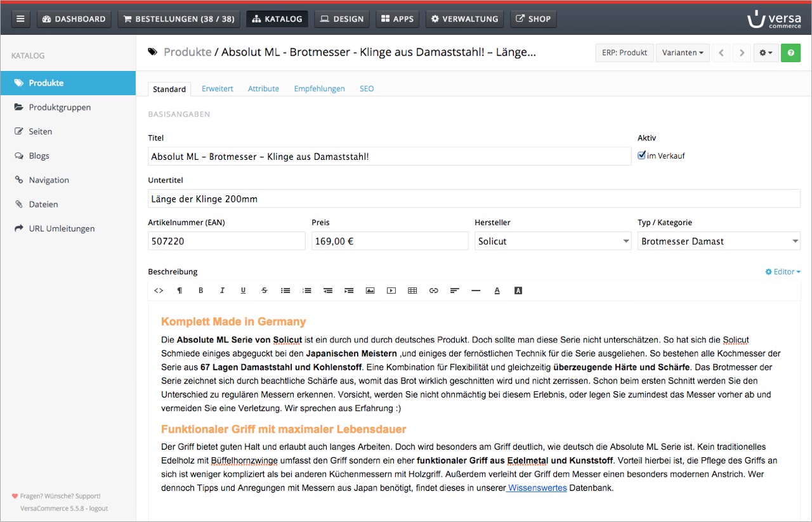Click the VersaCommerce logout link
The image size is (812, 522).
(x=64, y=508)
